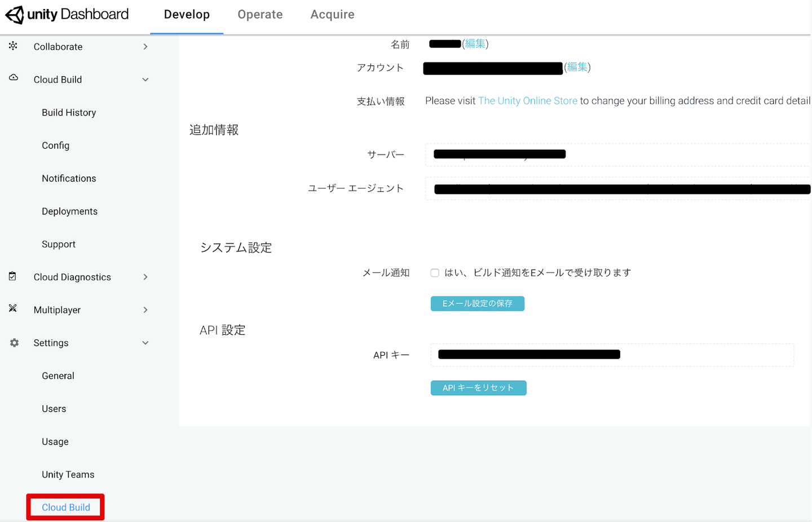This screenshot has height=522, width=812.
Task: Open Config under Cloud Build
Action: [56, 145]
